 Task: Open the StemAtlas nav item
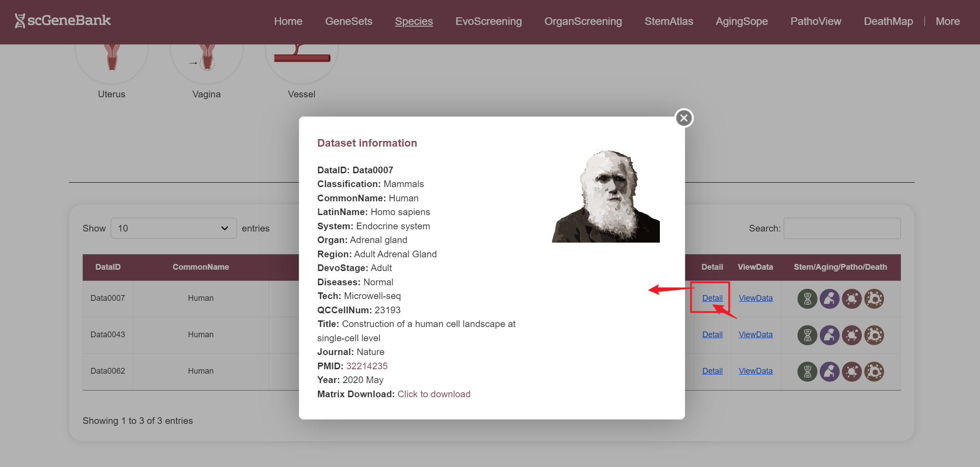coord(668,21)
